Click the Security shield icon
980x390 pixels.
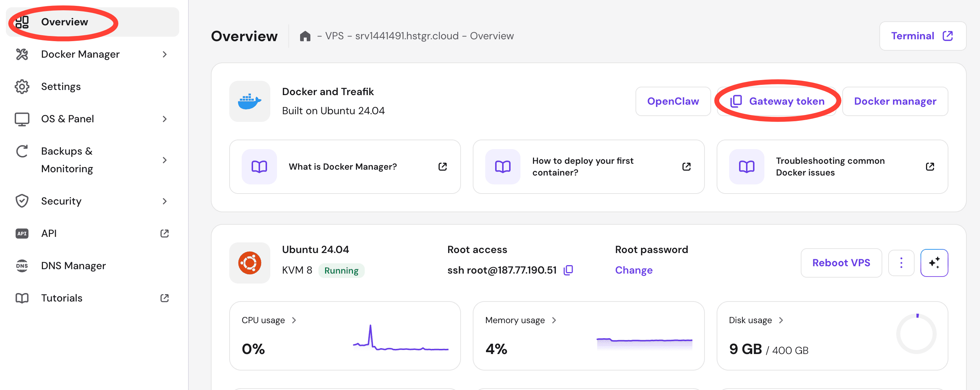22,201
